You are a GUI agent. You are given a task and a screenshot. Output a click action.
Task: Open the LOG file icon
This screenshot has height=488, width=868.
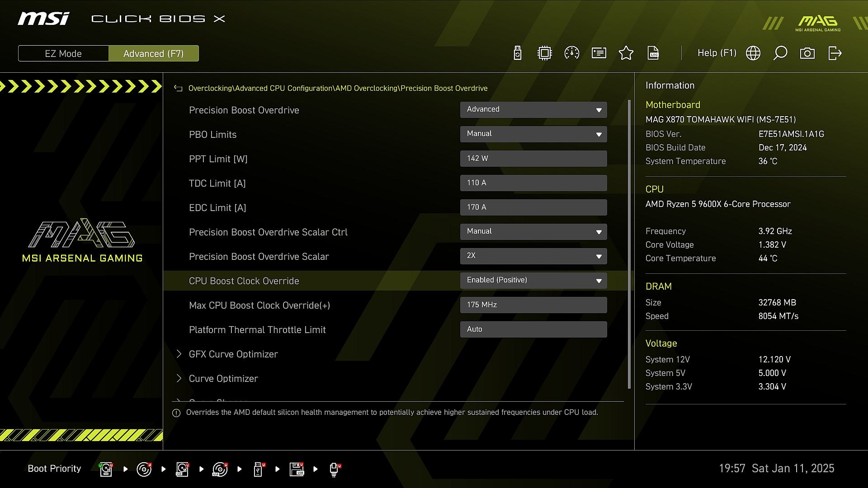tap(653, 53)
